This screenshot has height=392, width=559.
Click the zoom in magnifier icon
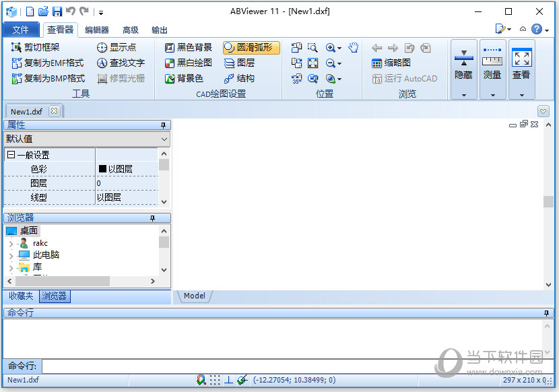point(330,47)
